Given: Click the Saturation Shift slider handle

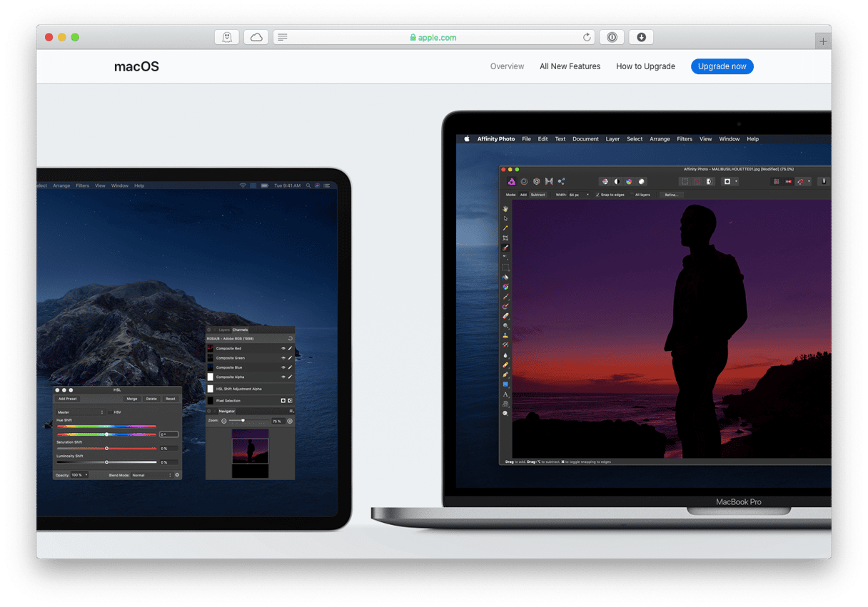Looking at the screenshot, I should click(106, 449).
